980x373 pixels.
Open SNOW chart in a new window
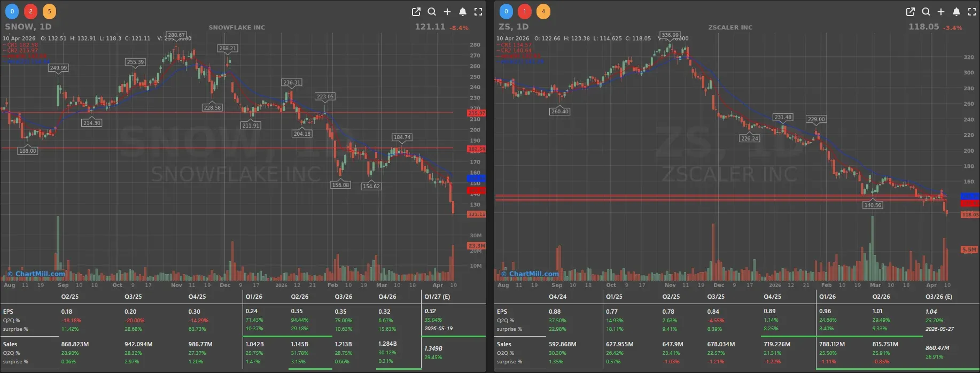[x=416, y=12]
